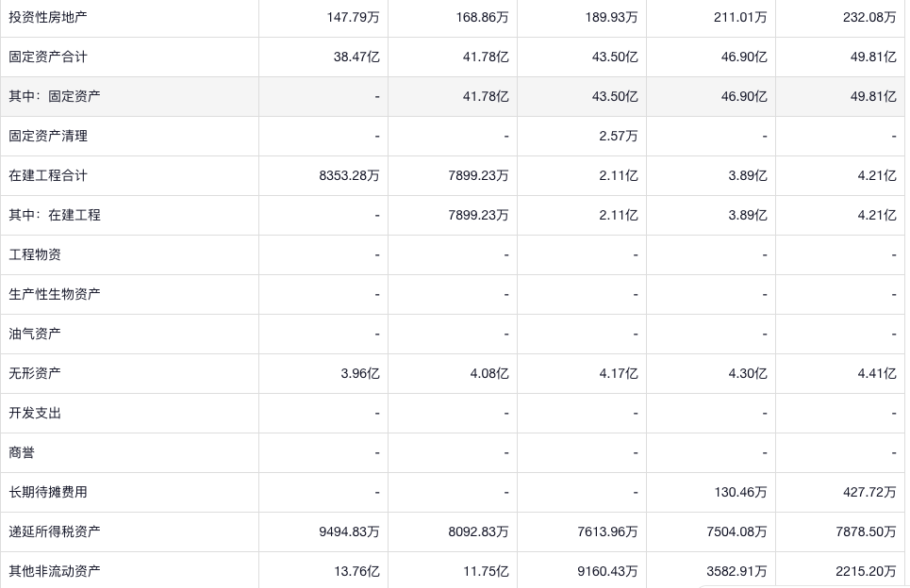This screenshot has height=588, width=910.
Task: Click the 递延所得税资产 row label
Action: (x=55, y=531)
